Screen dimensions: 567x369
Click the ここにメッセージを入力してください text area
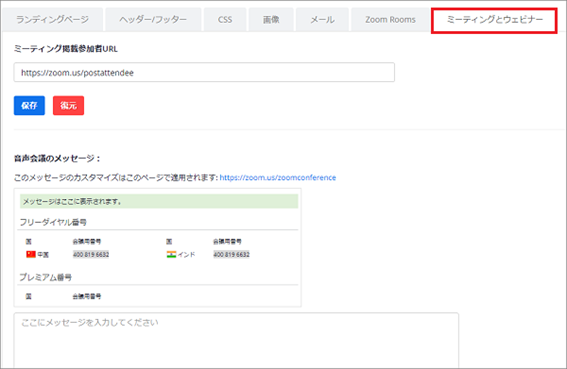point(236,340)
